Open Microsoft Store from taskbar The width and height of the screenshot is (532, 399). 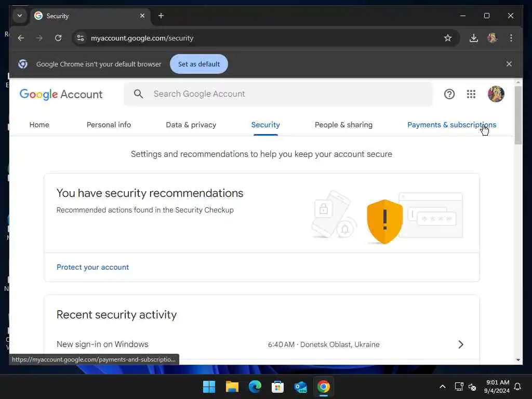pos(277,387)
